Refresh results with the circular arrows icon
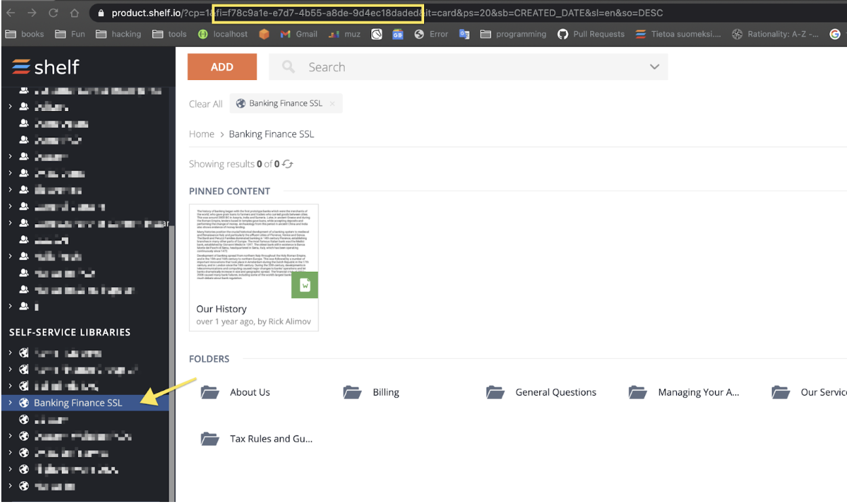Image resolution: width=847 pixels, height=504 pixels. [288, 164]
